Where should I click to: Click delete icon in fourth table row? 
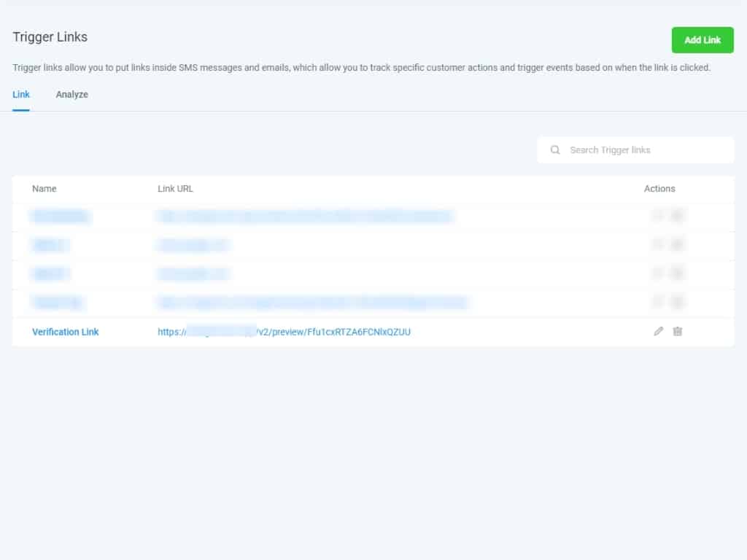(x=678, y=302)
